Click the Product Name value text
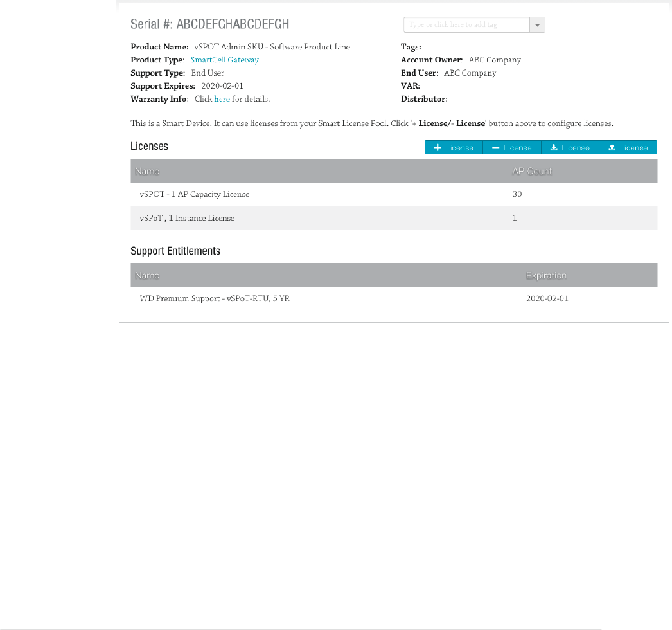 click(x=272, y=47)
